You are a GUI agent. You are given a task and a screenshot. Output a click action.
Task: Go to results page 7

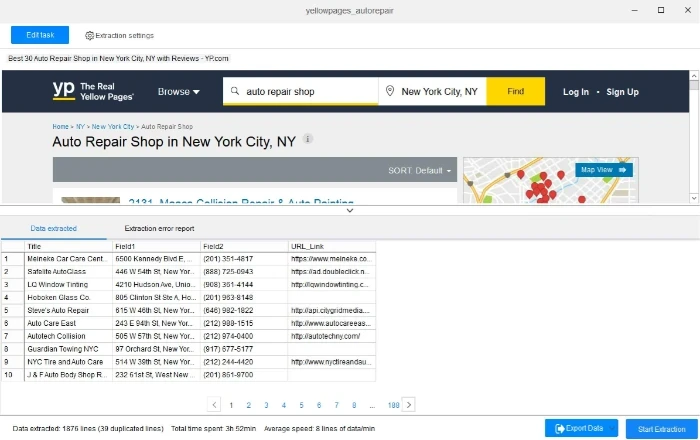click(336, 405)
